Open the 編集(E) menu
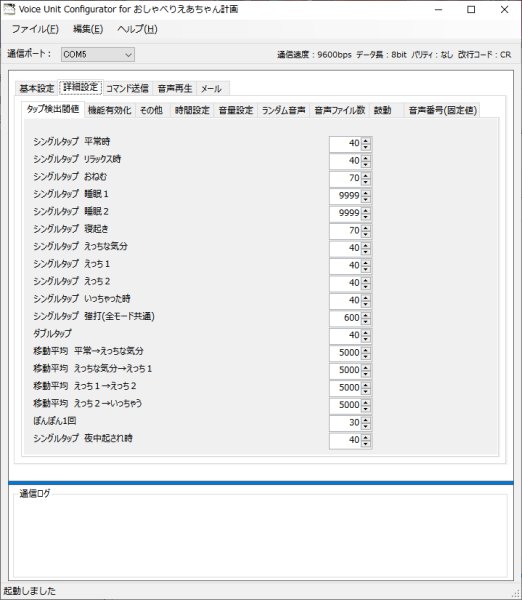Image resolution: width=522 pixels, height=600 pixels. tap(88, 29)
